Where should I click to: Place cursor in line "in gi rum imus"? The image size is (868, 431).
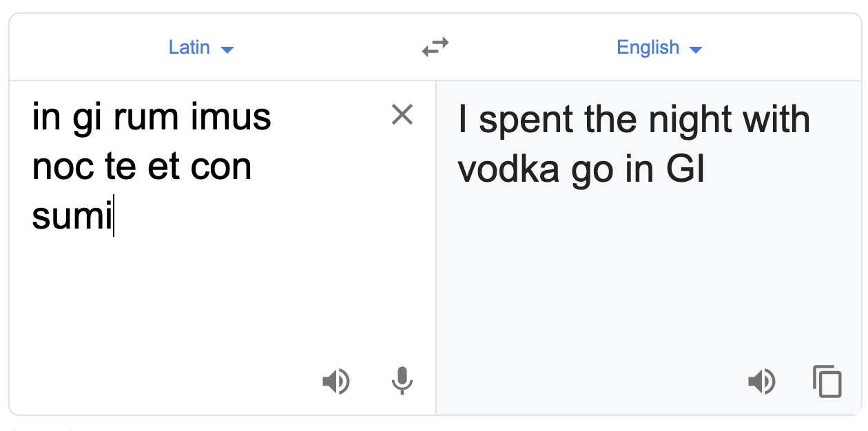[152, 118]
